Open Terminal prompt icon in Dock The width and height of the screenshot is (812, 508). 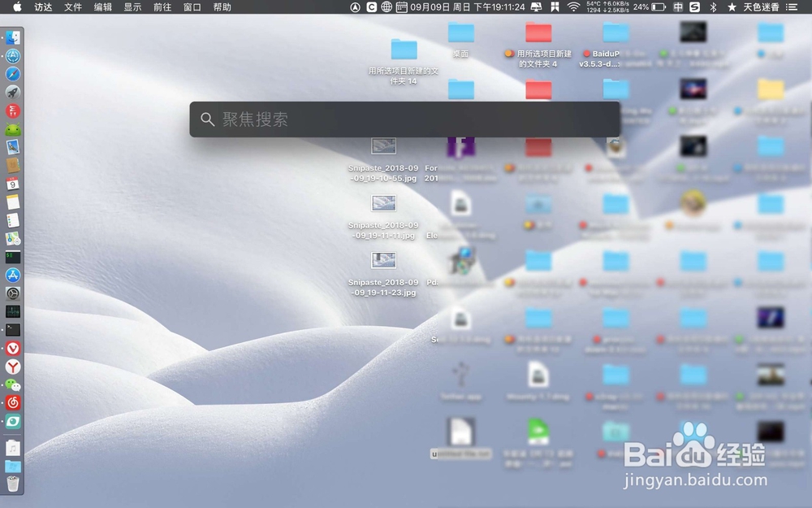pos(13,330)
